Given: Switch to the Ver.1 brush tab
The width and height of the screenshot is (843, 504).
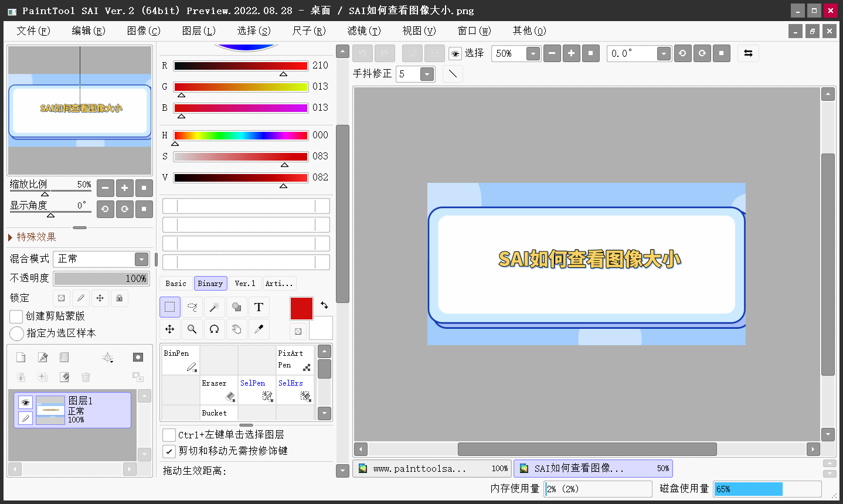Looking at the screenshot, I should point(245,284).
